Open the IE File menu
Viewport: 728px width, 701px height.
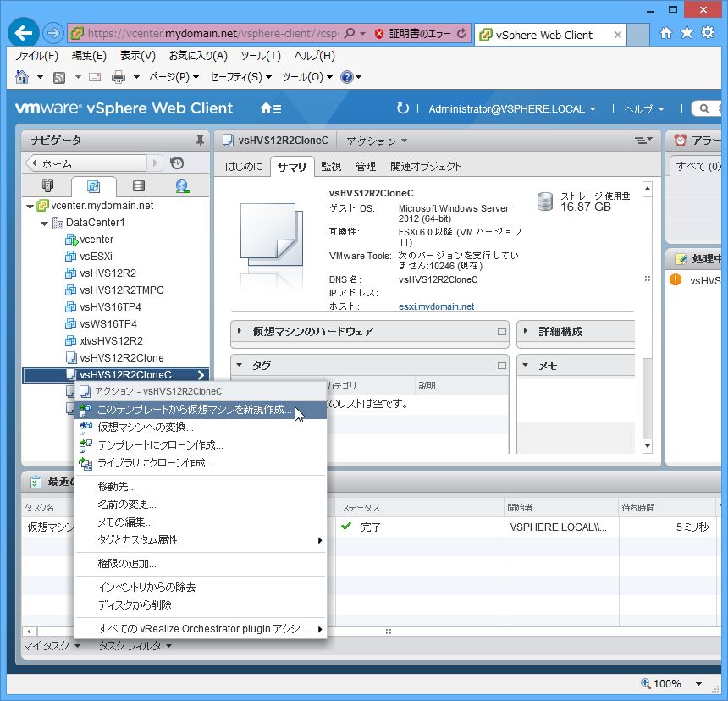click(36, 56)
